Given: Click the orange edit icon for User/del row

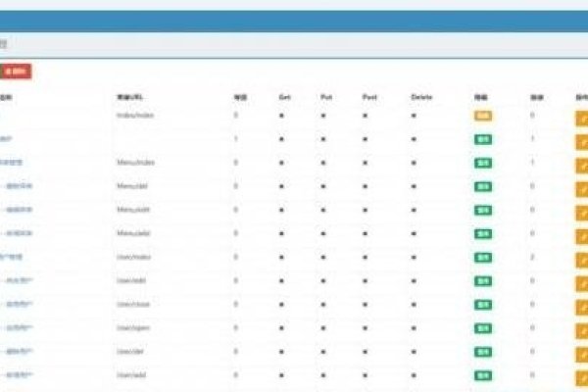Looking at the screenshot, I should pyautogui.click(x=581, y=351).
